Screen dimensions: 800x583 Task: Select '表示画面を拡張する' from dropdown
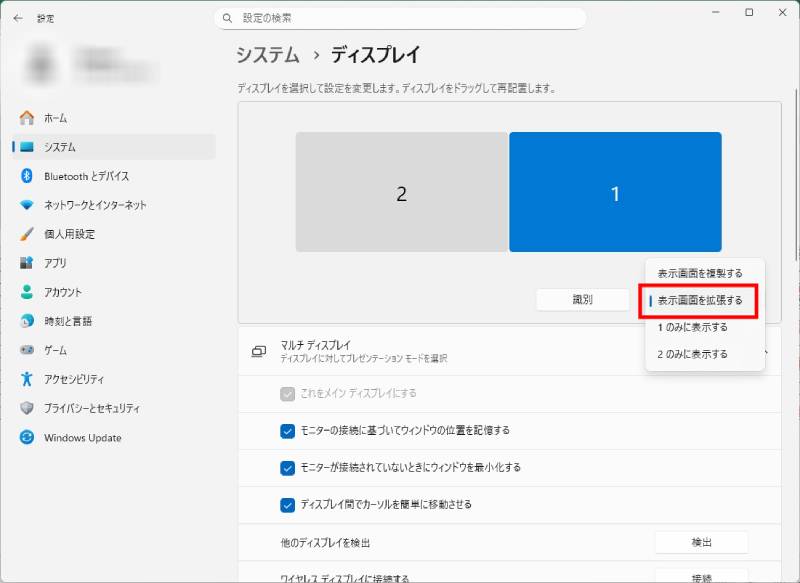[x=700, y=300]
